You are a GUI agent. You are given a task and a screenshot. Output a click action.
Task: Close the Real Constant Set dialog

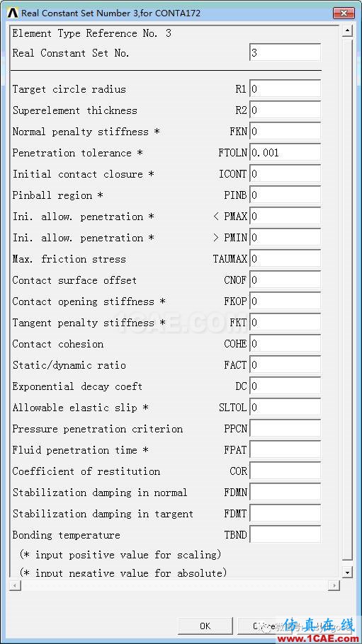pyautogui.click(x=344, y=13)
